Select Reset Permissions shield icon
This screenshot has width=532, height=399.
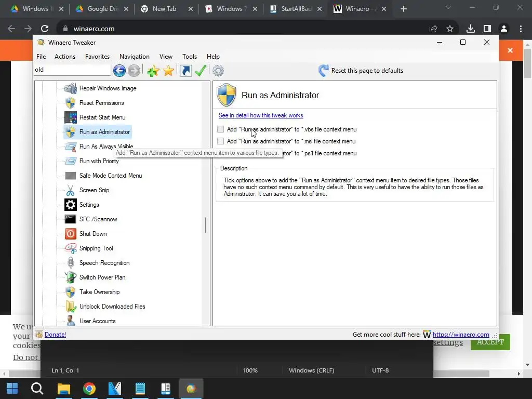tap(71, 103)
